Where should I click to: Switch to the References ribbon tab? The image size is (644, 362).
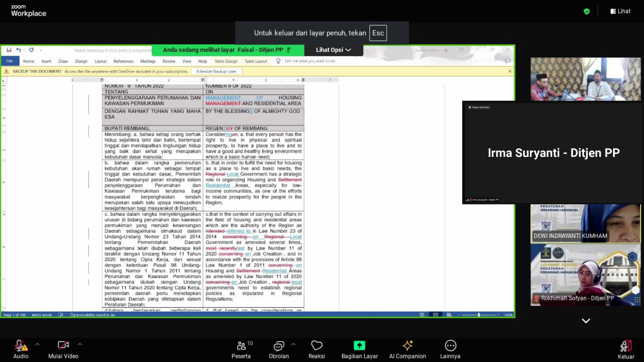(x=123, y=61)
